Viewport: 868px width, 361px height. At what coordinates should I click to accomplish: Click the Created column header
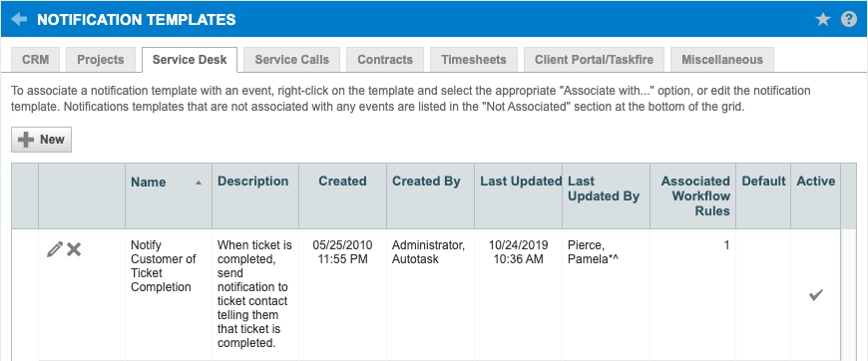coord(342,181)
